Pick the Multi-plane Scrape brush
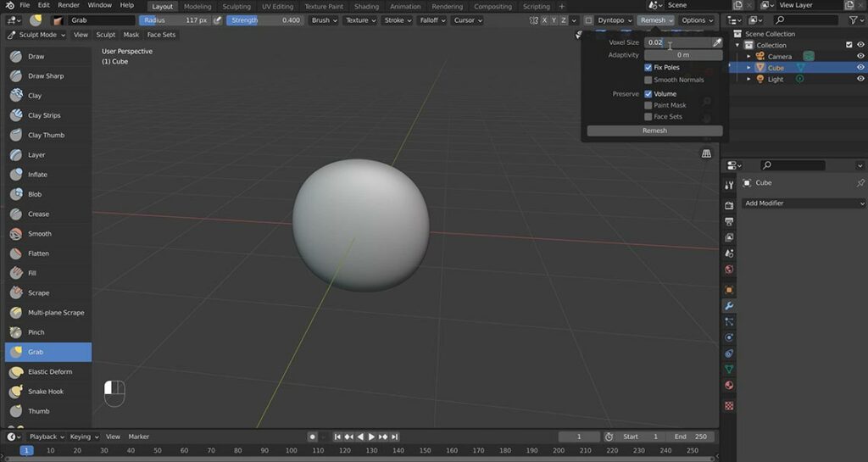This screenshot has height=462, width=868. tap(48, 313)
